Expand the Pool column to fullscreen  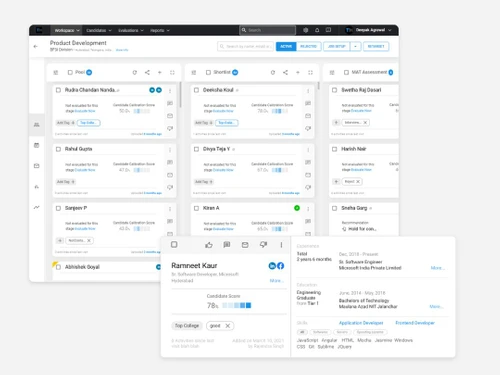[x=172, y=72]
